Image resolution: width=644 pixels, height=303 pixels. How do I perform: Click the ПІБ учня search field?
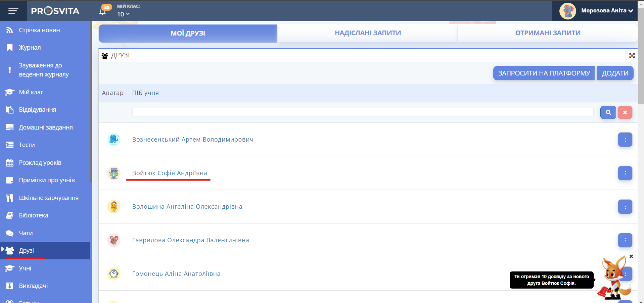point(363,112)
